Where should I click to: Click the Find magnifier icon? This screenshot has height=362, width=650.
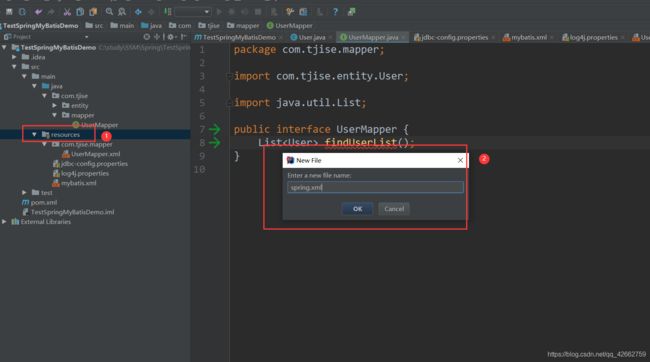point(109,12)
